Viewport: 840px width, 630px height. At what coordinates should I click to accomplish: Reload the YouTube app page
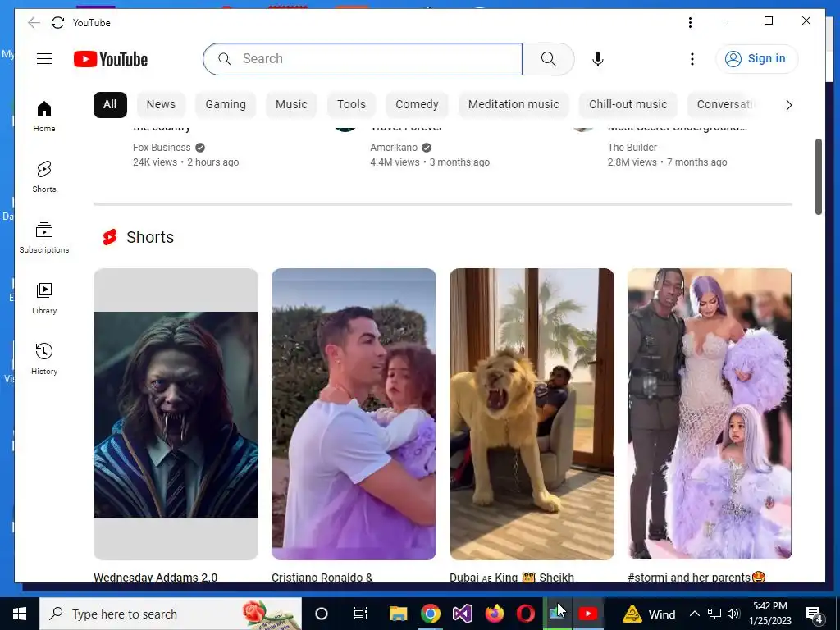coord(57,22)
